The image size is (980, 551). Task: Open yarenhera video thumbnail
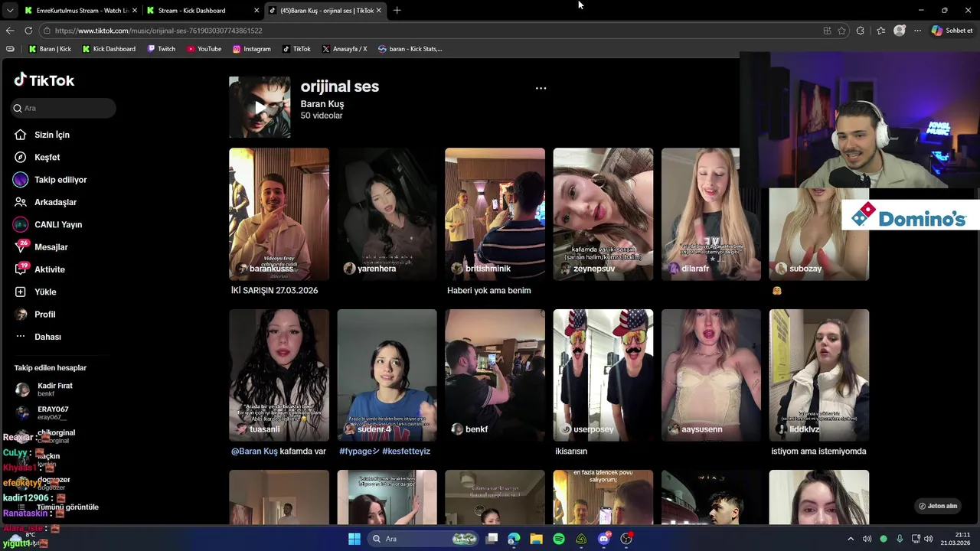(387, 214)
